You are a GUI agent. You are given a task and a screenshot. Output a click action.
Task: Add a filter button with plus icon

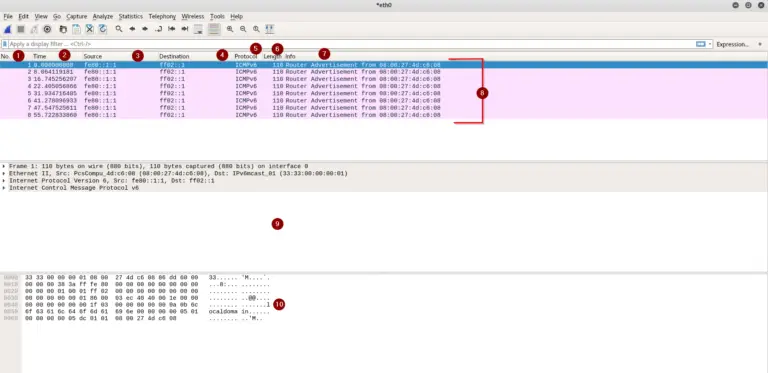[x=760, y=44]
